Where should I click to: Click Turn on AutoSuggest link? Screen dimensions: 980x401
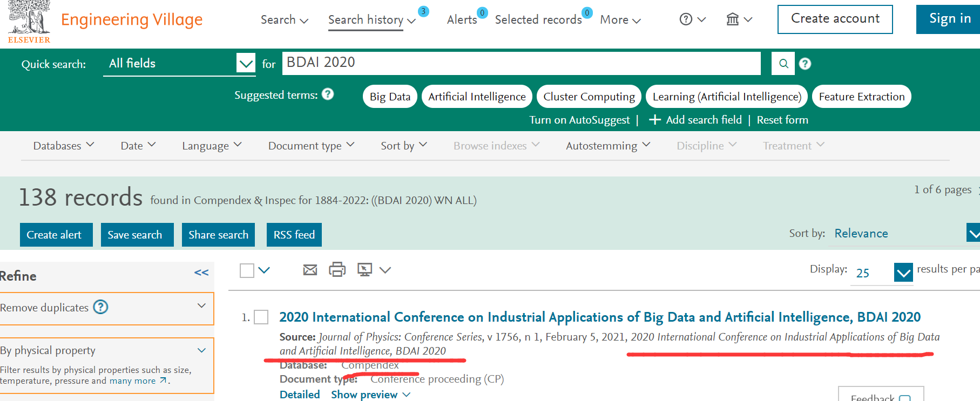click(x=579, y=120)
